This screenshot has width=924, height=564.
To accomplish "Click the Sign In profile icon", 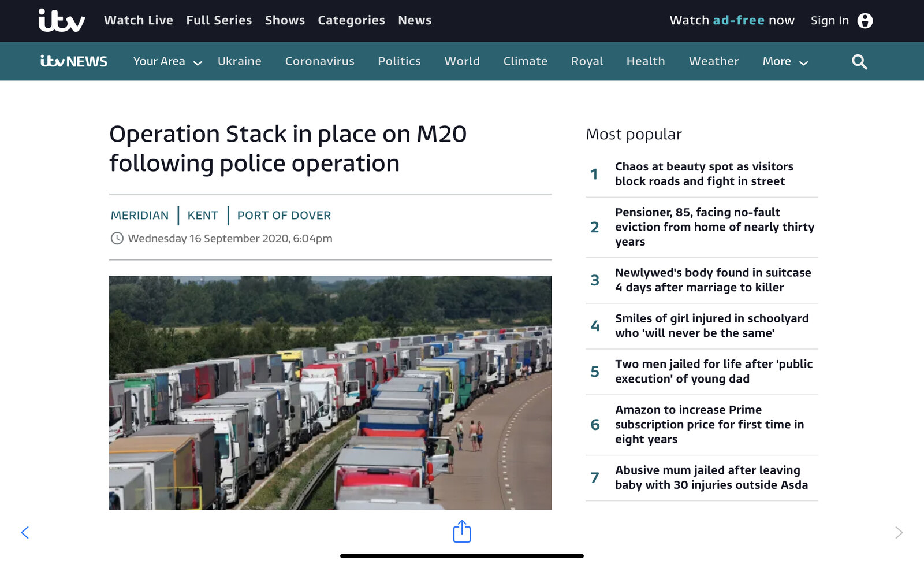I will (865, 21).
